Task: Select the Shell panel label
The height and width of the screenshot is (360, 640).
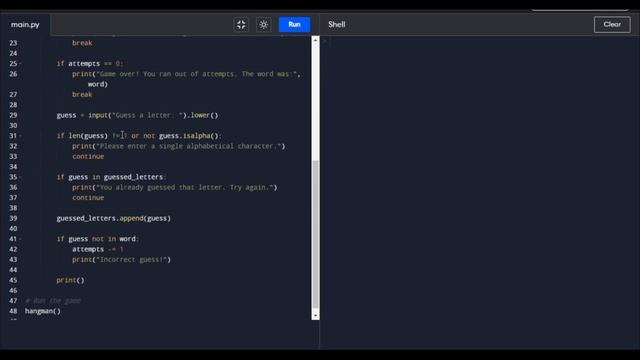Action: click(x=337, y=24)
